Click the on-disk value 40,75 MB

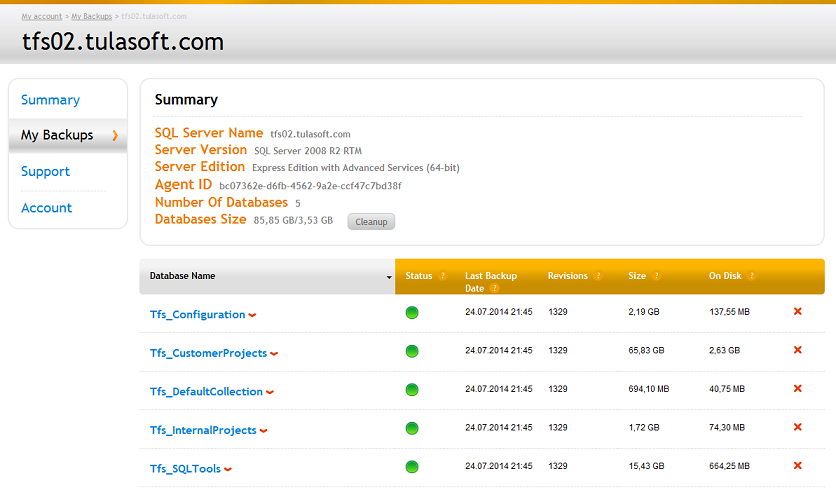click(x=727, y=389)
